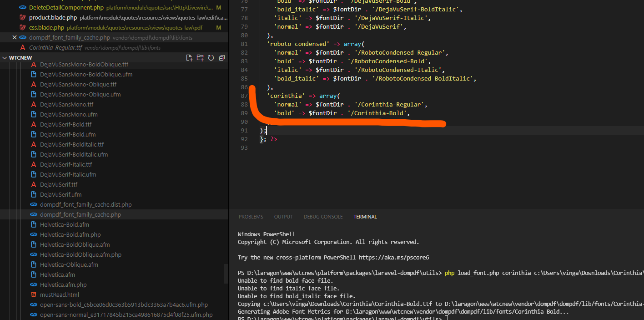Select Helvetica-BoldOblique.afm file
This screenshot has height=320, width=644.
[75, 244]
